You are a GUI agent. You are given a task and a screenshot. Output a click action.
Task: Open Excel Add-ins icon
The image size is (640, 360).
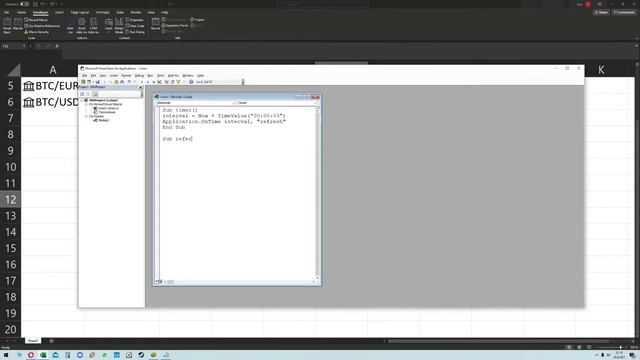tap(82, 25)
